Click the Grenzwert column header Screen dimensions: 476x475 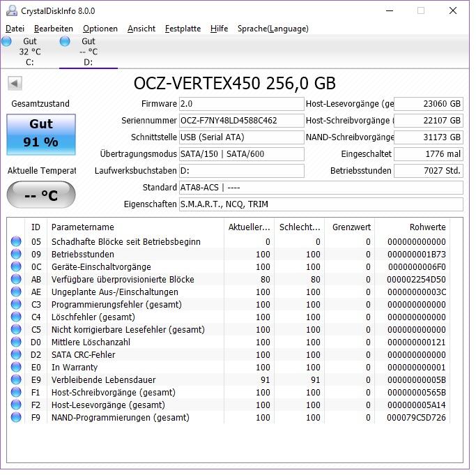click(x=349, y=227)
